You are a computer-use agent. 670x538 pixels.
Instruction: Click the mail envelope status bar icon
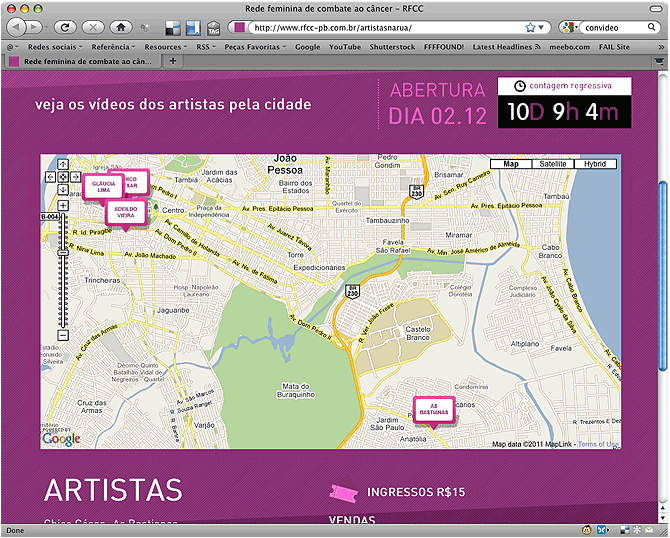tap(649, 530)
